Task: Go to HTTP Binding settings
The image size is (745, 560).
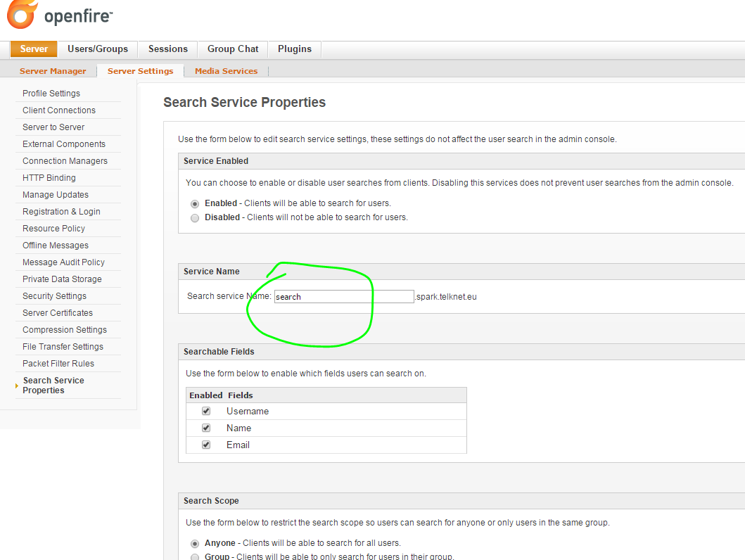Action: (49, 178)
